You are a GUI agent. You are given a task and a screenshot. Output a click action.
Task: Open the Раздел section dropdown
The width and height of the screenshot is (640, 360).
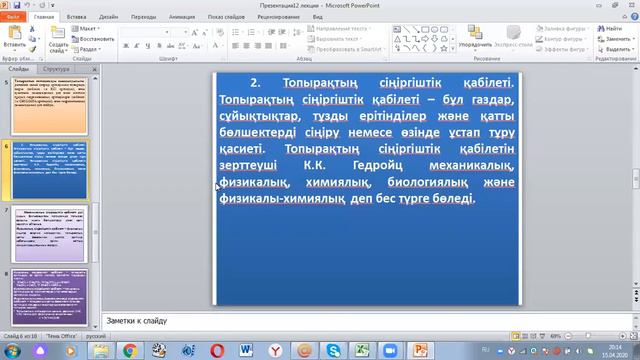pos(87,49)
